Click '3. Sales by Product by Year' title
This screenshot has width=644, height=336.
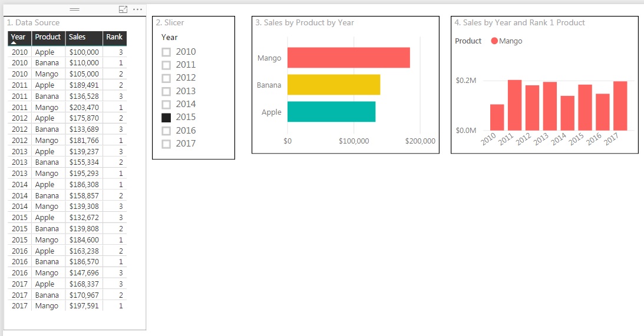[x=305, y=22]
